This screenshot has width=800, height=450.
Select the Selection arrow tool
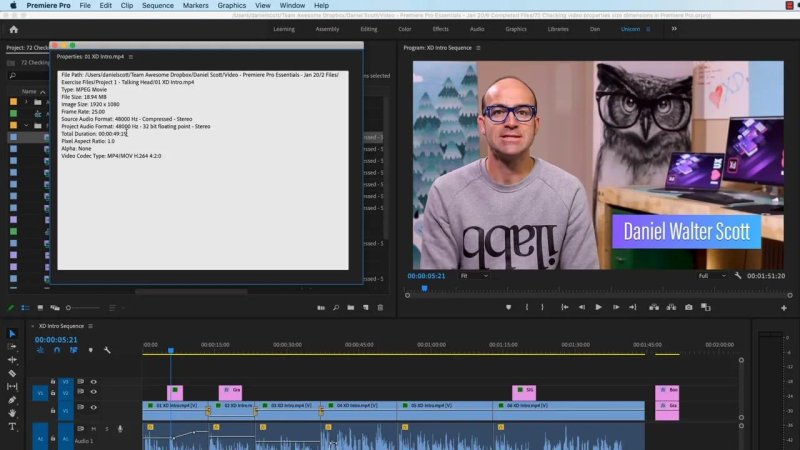(12, 334)
